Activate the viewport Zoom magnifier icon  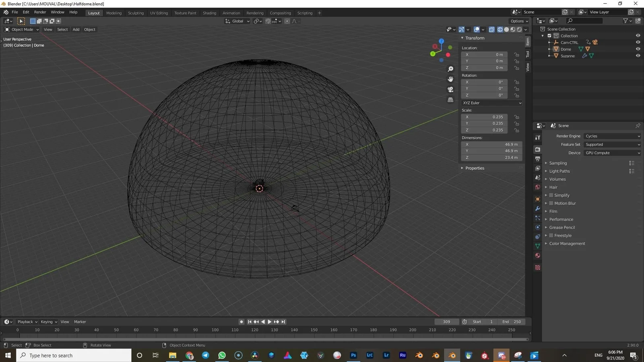[451, 69]
